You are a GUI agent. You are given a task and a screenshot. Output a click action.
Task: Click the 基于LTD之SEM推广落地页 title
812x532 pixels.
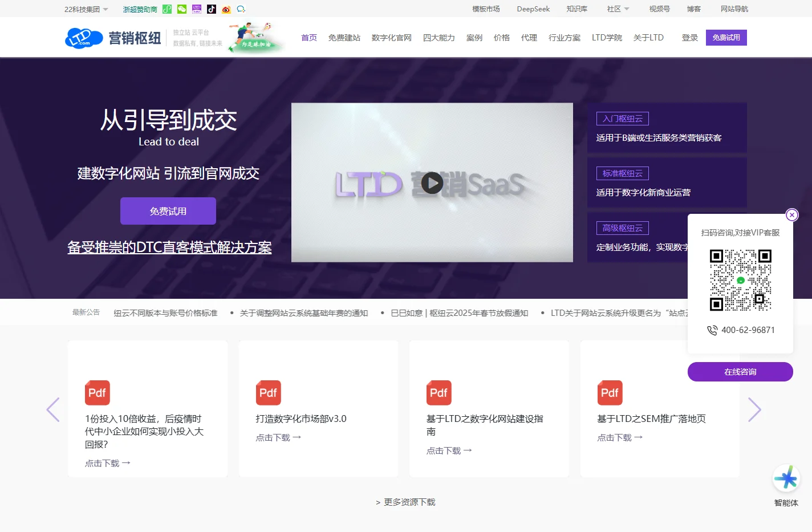(651, 419)
